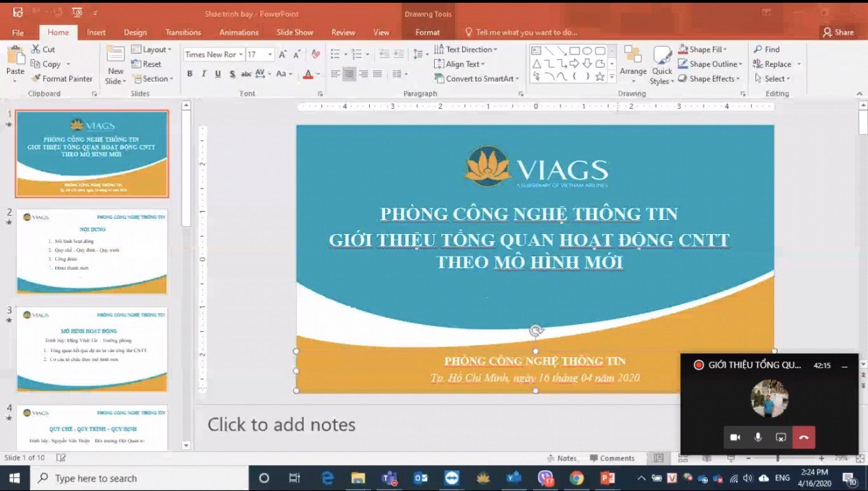The image size is (868, 491).
Task: Mute microphone in the Teams call window
Action: [758, 437]
